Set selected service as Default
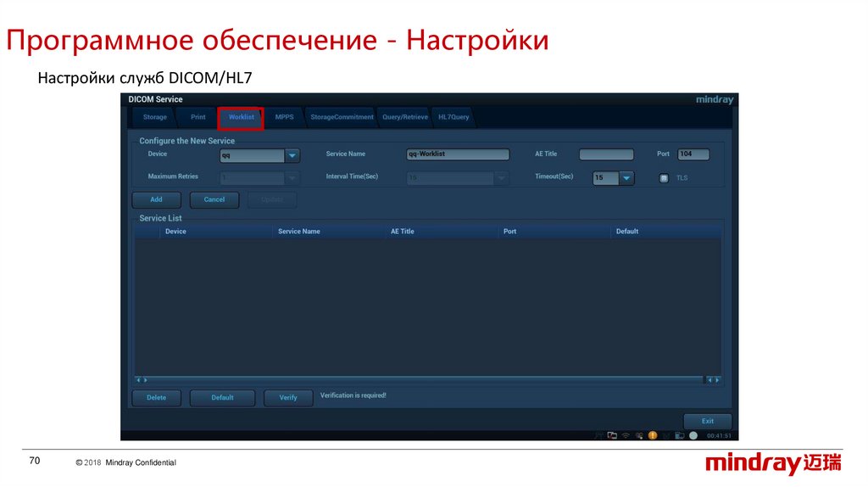This screenshot has height=487, width=868. 223,398
